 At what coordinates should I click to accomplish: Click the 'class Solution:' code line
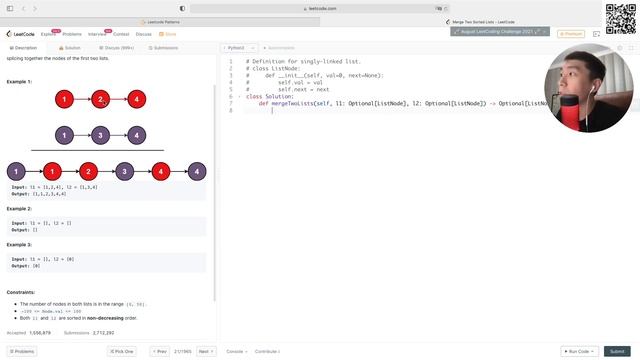coord(269,97)
